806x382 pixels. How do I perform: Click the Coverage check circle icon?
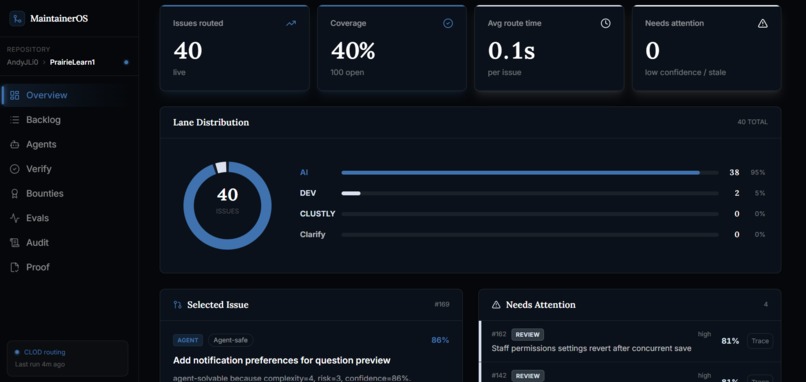coord(448,23)
